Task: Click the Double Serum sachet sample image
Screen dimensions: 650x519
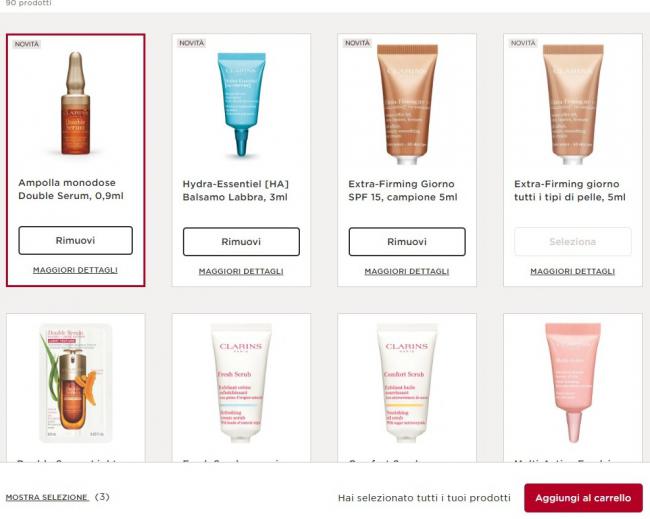Action: pos(75,383)
